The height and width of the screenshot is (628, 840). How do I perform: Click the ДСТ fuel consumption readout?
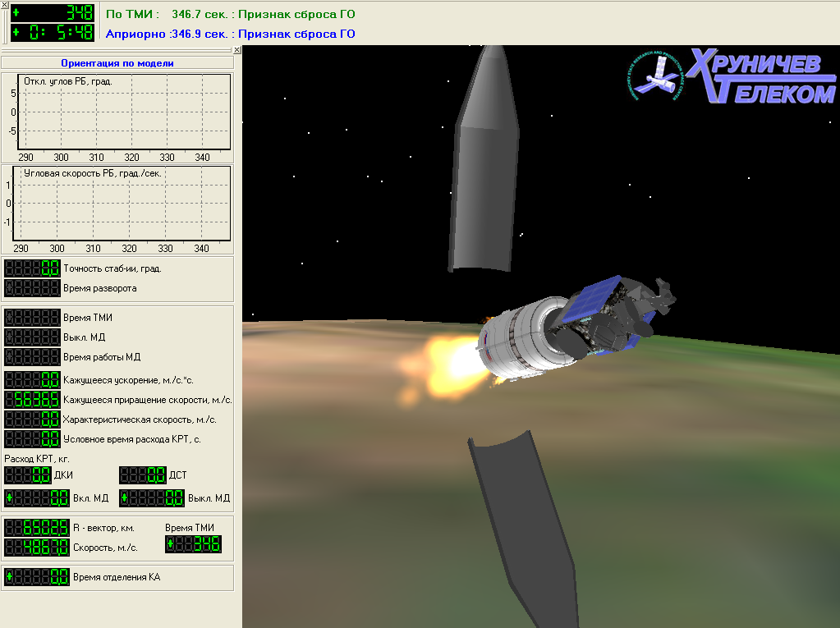[x=143, y=474]
